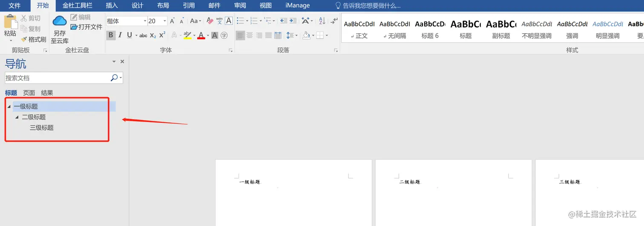Viewport: 644px width, 226px height.
Task: Click the Copy (复制) button
Action: coord(31,29)
